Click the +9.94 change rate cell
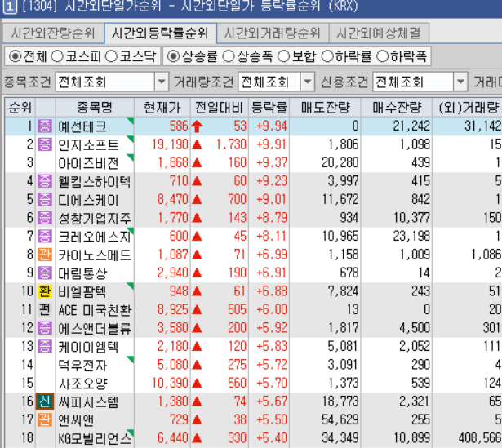 click(x=272, y=126)
